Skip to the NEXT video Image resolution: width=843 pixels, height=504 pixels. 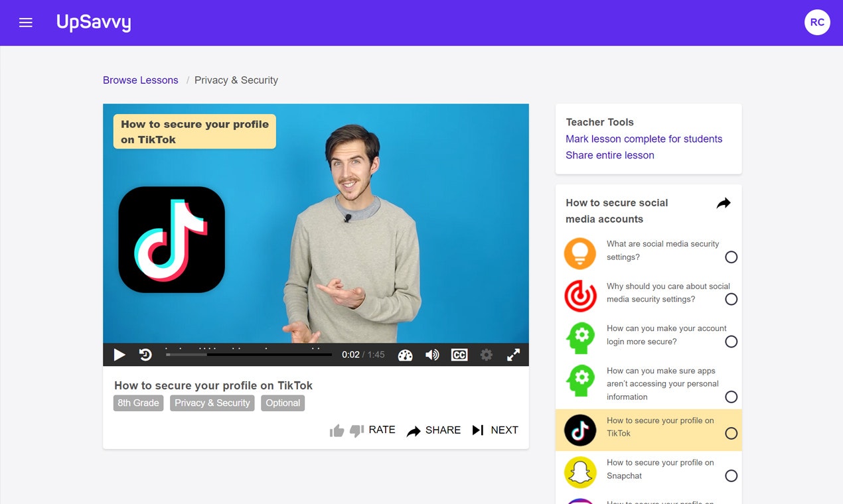tap(495, 430)
